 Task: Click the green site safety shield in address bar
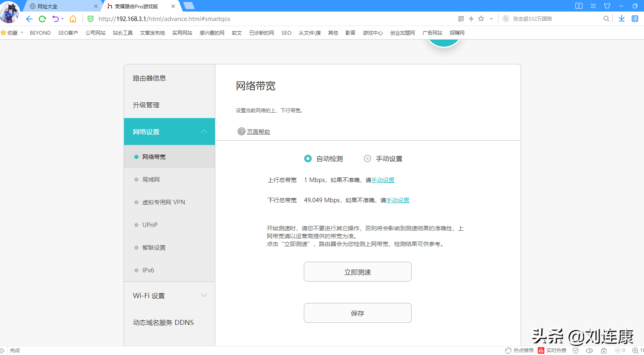(x=91, y=19)
